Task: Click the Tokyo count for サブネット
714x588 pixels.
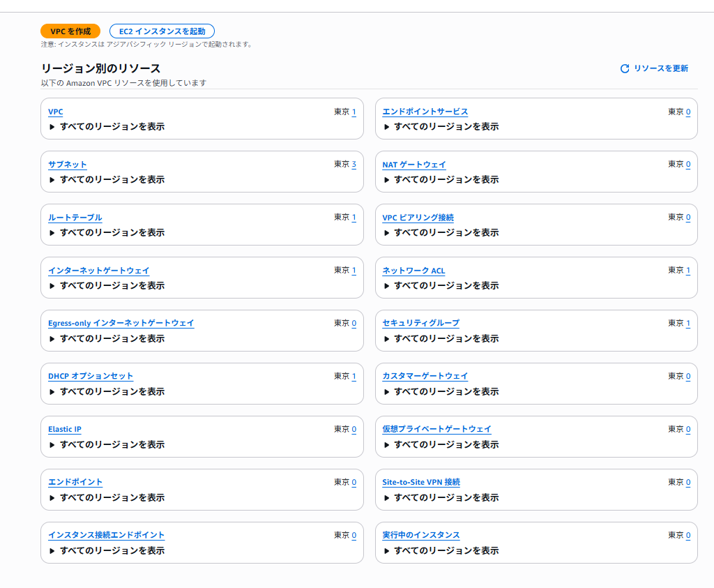Action: (x=354, y=165)
